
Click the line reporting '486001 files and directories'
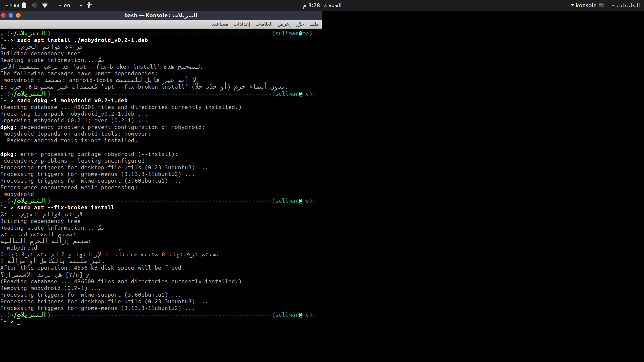point(121,107)
